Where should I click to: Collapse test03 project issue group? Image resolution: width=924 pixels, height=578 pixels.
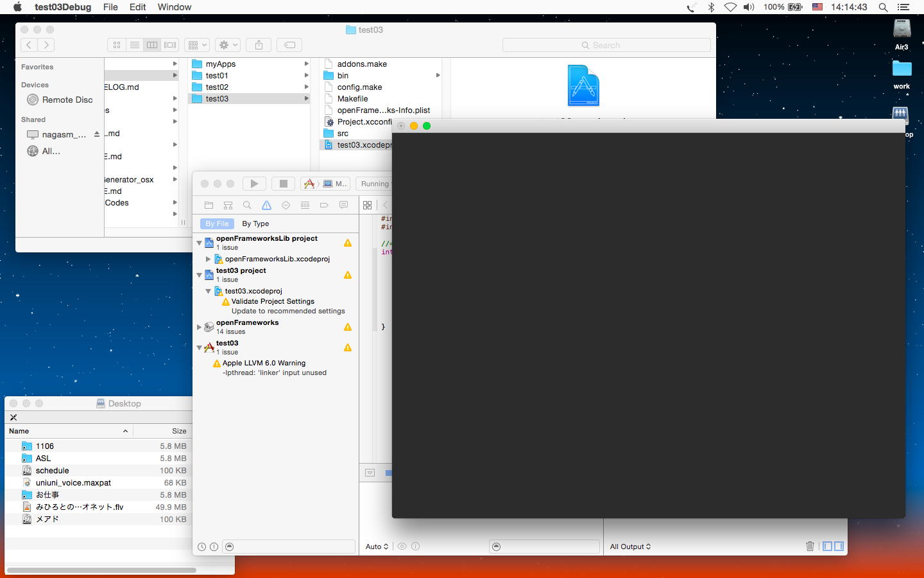pyautogui.click(x=199, y=275)
